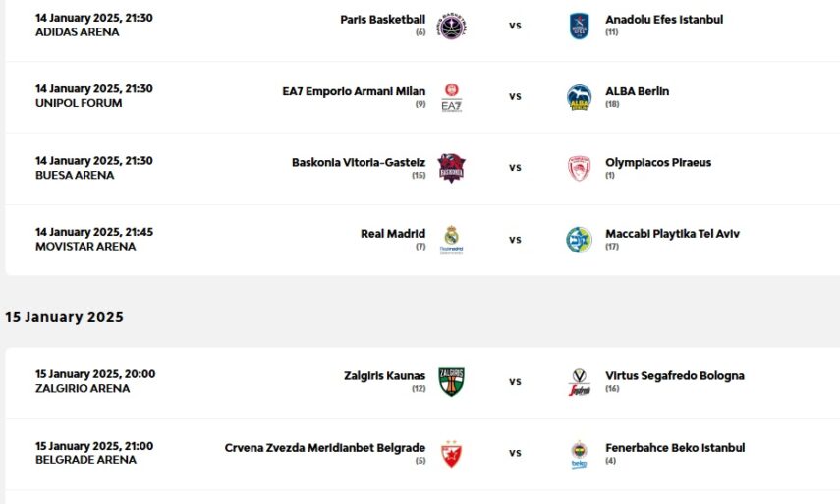Click the Virtus Segafredo Bologna logo
Image resolution: width=840 pixels, height=504 pixels.
click(x=579, y=382)
